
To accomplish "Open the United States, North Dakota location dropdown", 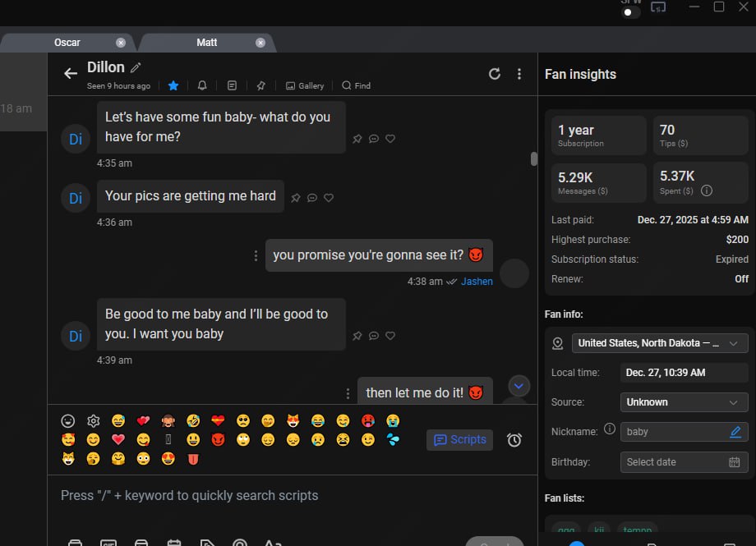I will pyautogui.click(x=660, y=343).
